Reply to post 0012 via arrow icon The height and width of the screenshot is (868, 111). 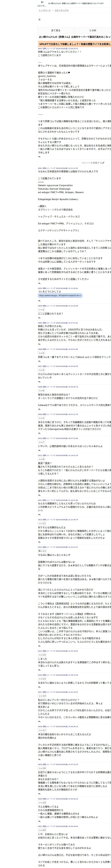coord(39,515)
